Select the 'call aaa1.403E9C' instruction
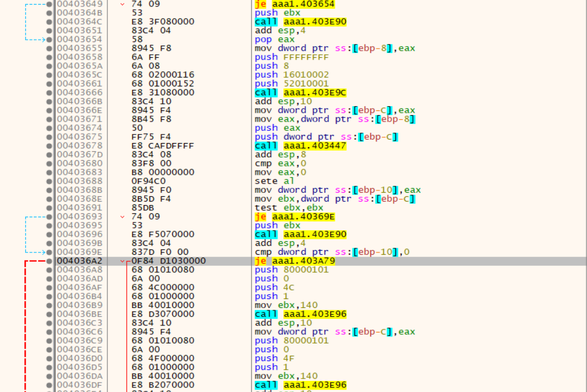This screenshot has width=587, height=392. [x=301, y=92]
